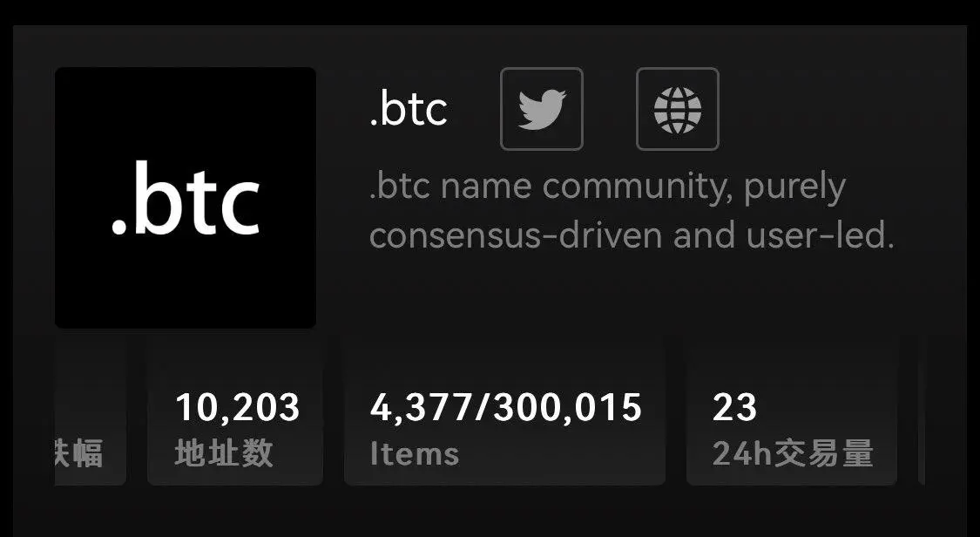This screenshot has height=537, width=980.
Task: Open the .btc website globe icon
Action: (x=677, y=109)
